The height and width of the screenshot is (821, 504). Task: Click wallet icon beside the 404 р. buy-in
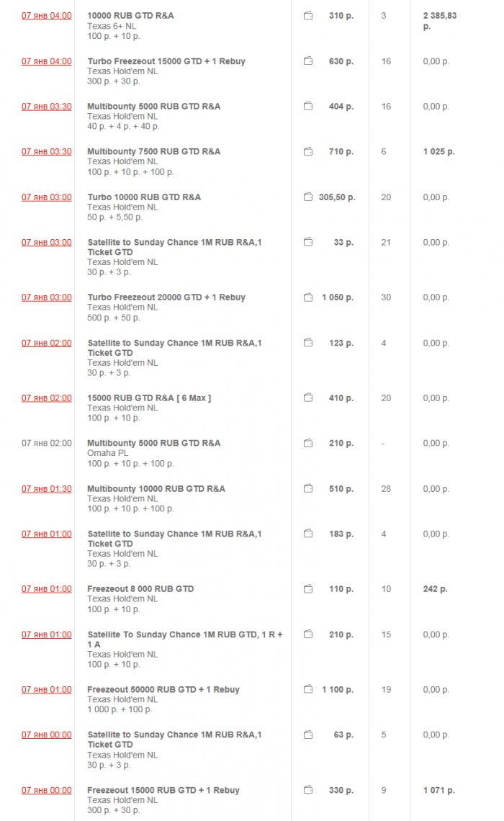pyautogui.click(x=308, y=106)
